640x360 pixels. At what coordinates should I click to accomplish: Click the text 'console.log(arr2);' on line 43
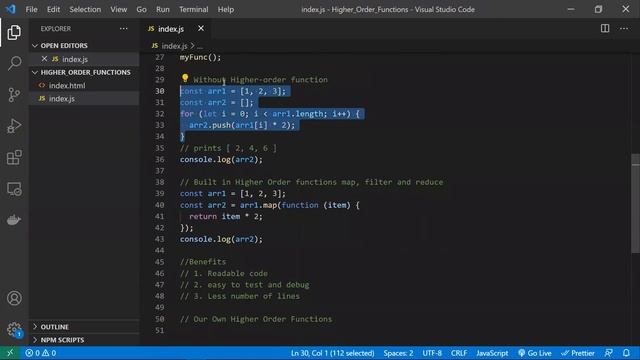pyautogui.click(x=221, y=239)
